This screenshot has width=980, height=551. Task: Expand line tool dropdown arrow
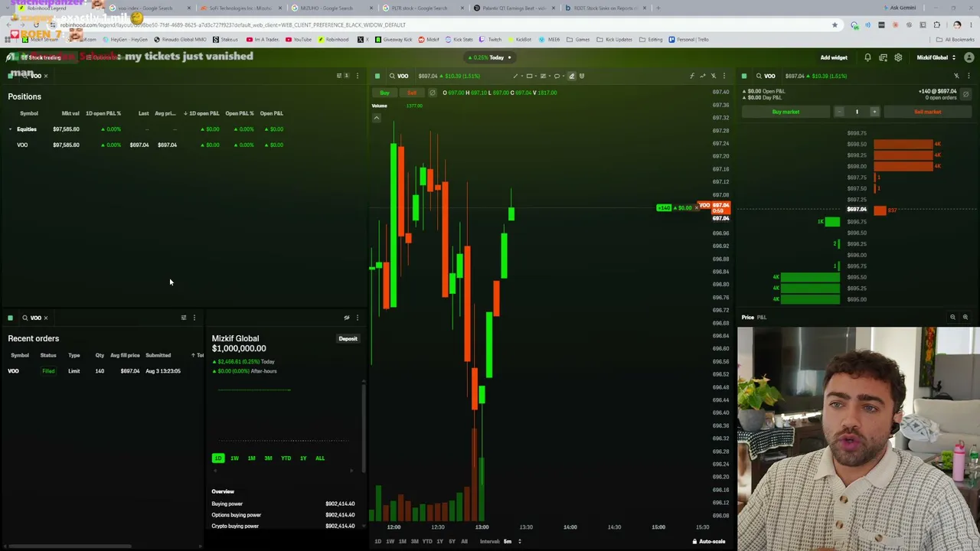[x=521, y=76]
